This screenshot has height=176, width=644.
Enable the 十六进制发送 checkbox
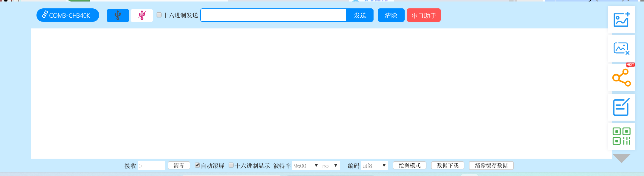click(159, 15)
